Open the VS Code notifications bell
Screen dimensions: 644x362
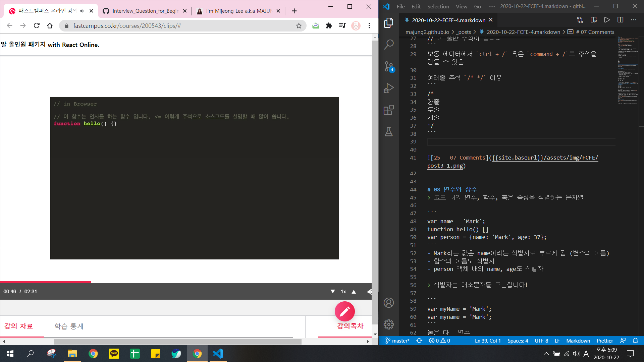635,341
